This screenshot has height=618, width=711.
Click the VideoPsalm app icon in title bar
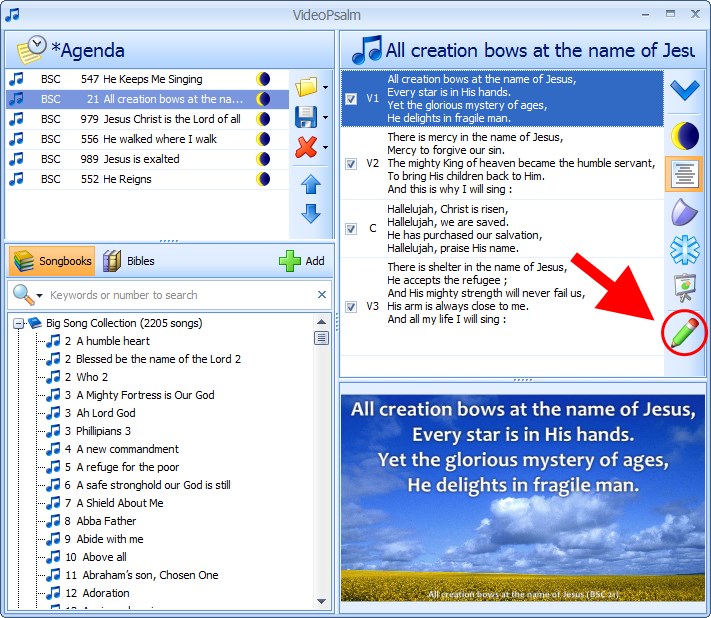coord(12,15)
